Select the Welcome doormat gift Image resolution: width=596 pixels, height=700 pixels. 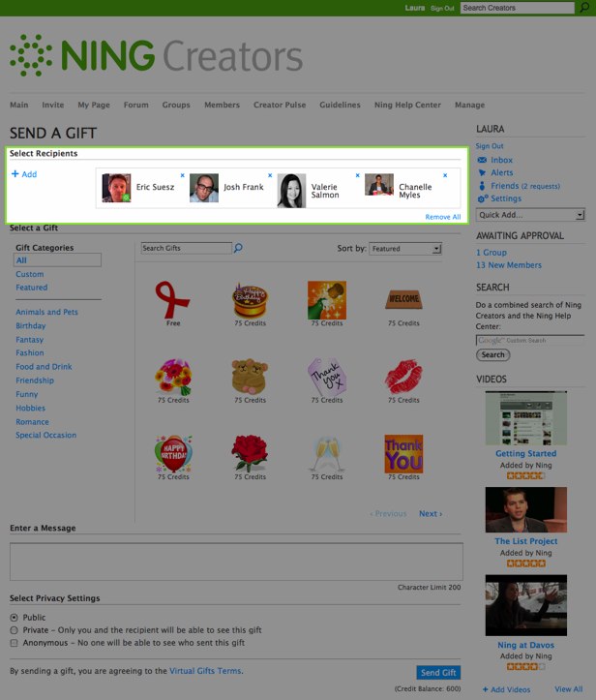(403, 299)
